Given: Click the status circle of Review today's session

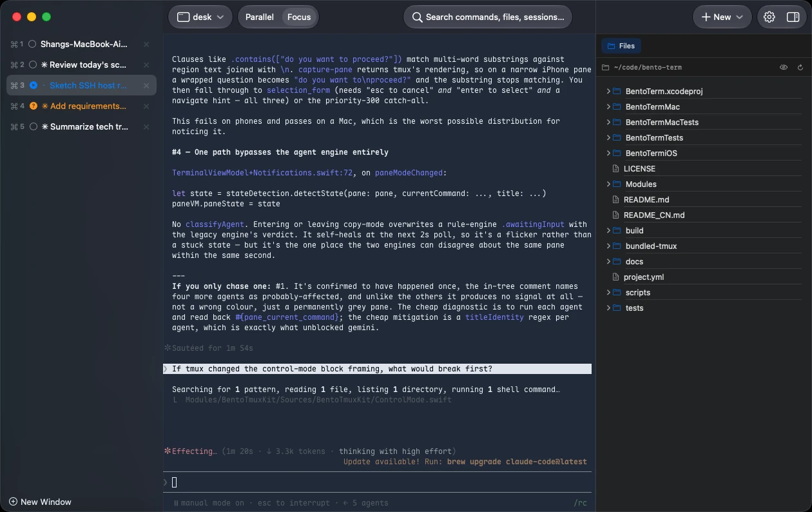Looking at the screenshot, I should (33, 65).
